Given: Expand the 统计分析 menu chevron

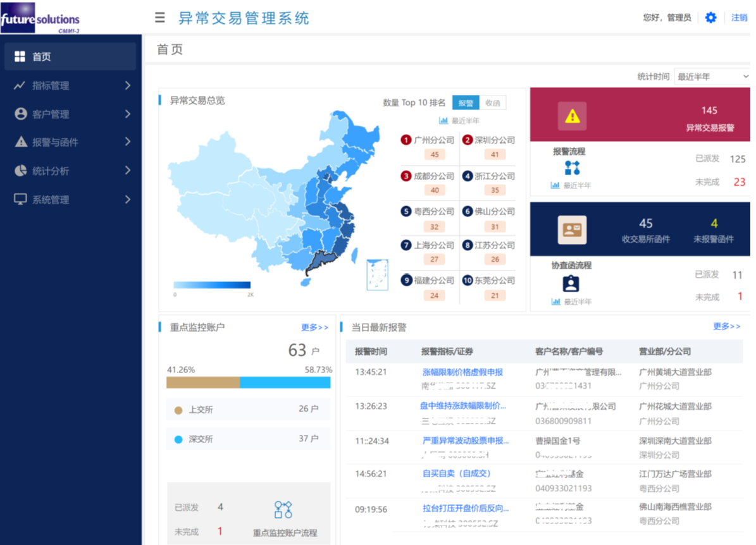Looking at the screenshot, I should pyautogui.click(x=127, y=170).
